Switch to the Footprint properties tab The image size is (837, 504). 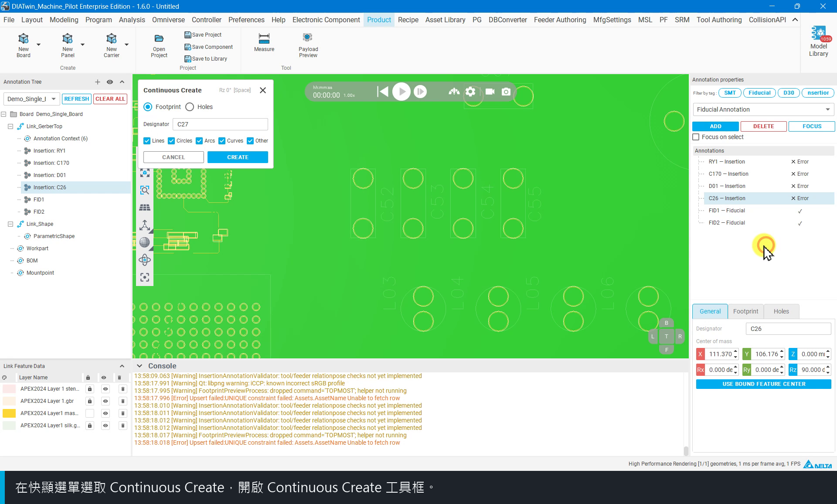click(x=745, y=311)
